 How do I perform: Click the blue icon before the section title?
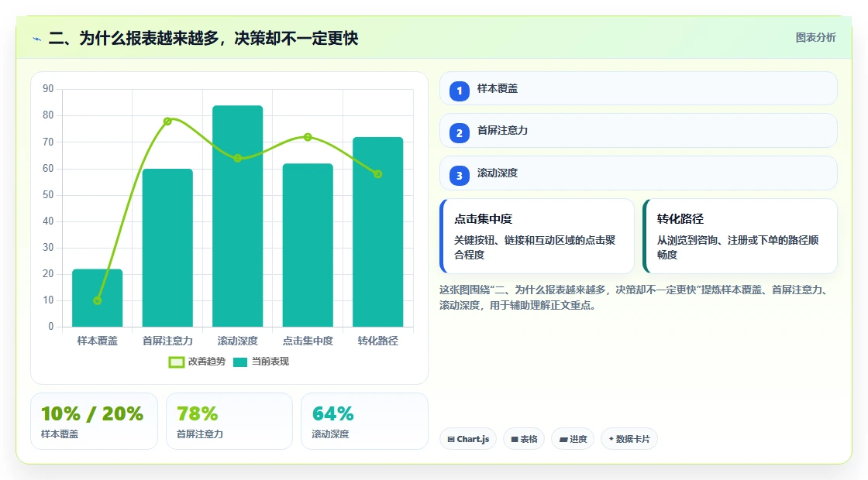[x=37, y=39]
